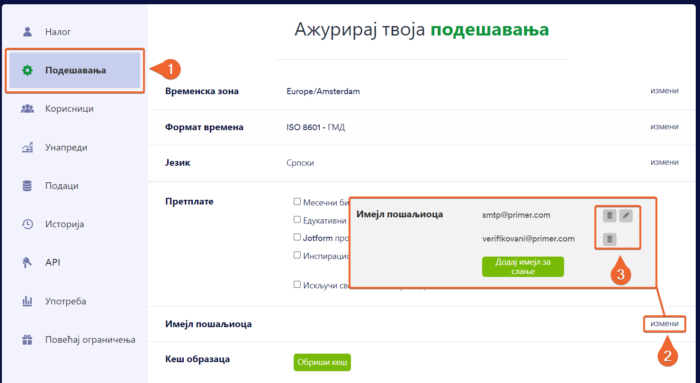
Task: Click the Српски language value
Action: [x=300, y=163]
